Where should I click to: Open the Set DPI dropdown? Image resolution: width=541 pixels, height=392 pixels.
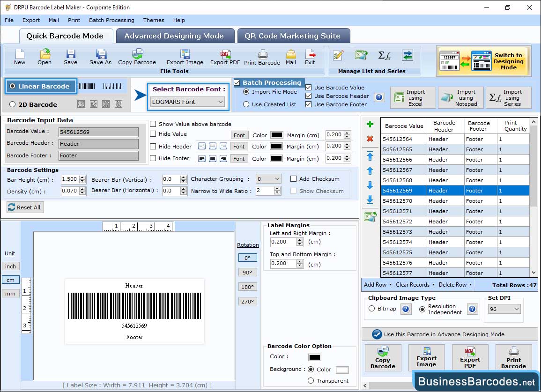point(504,309)
